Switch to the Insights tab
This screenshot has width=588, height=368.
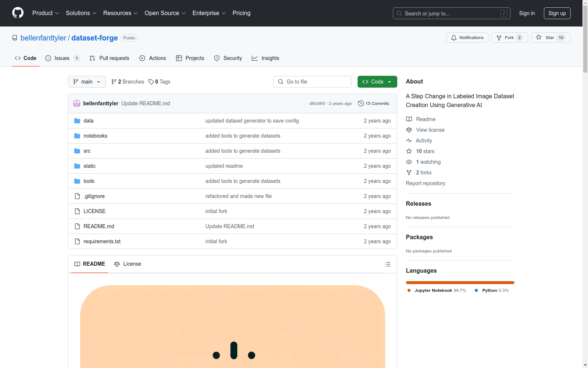[x=266, y=58]
